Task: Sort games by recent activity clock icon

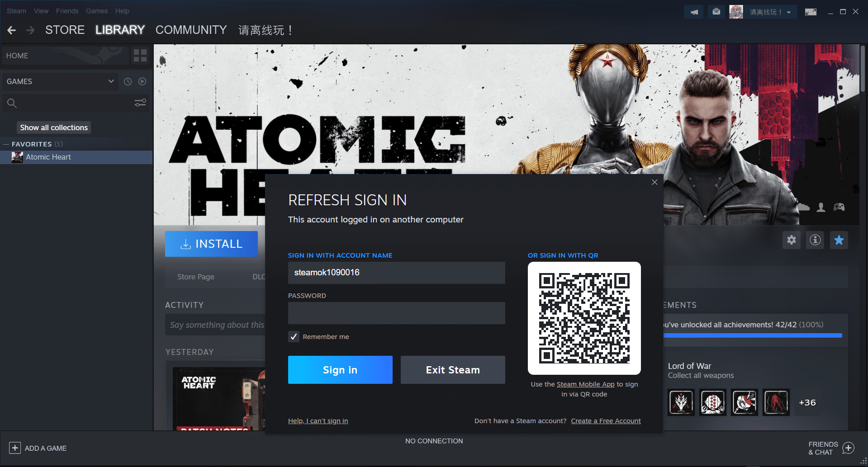Action: tap(128, 81)
